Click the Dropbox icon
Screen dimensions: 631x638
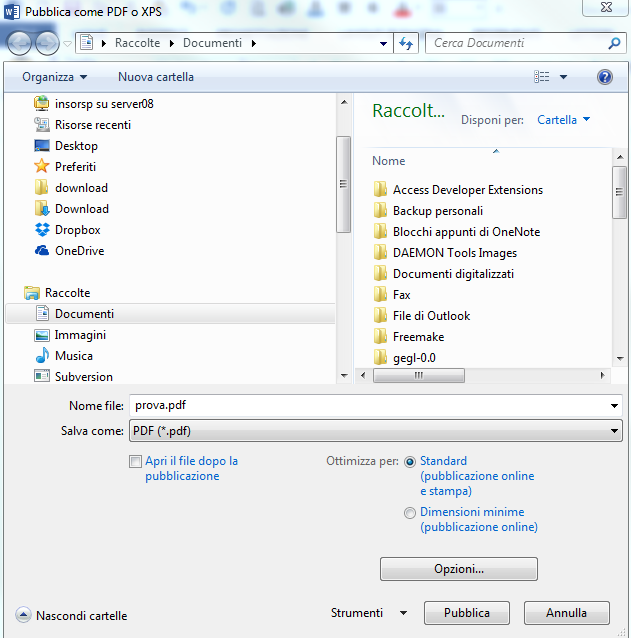(42, 230)
